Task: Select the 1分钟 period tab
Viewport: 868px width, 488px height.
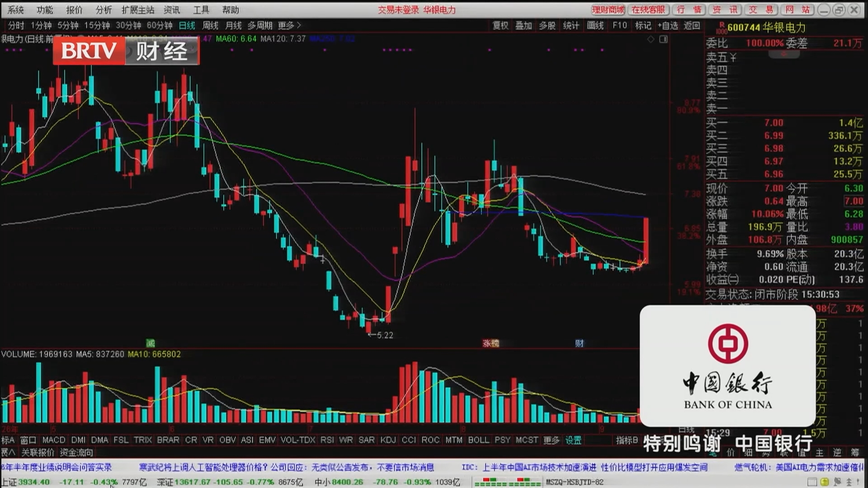Action: pos(41,26)
